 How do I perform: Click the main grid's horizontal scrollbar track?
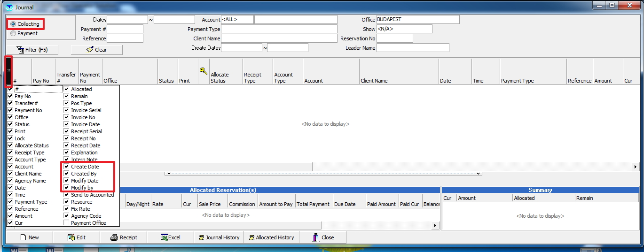tap(470, 167)
